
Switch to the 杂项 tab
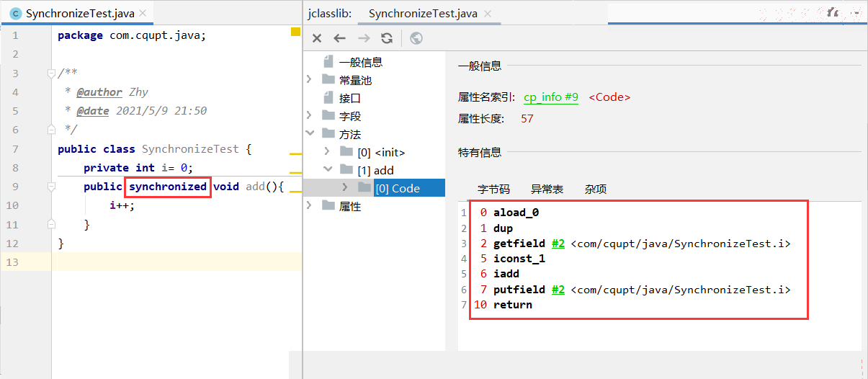point(596,189)
